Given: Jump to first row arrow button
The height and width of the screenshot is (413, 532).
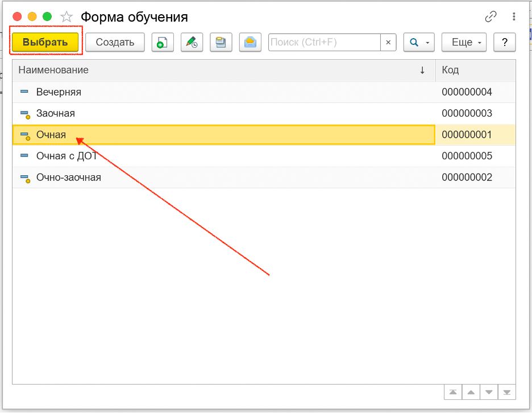Looking at the screenshot, I should (x=453, y=393).
